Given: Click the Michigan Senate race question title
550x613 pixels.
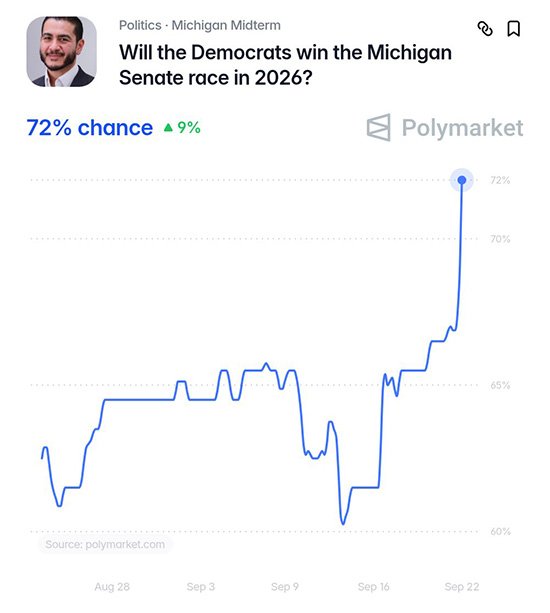Looking at the screenshot, I should [x=285, y=65].
